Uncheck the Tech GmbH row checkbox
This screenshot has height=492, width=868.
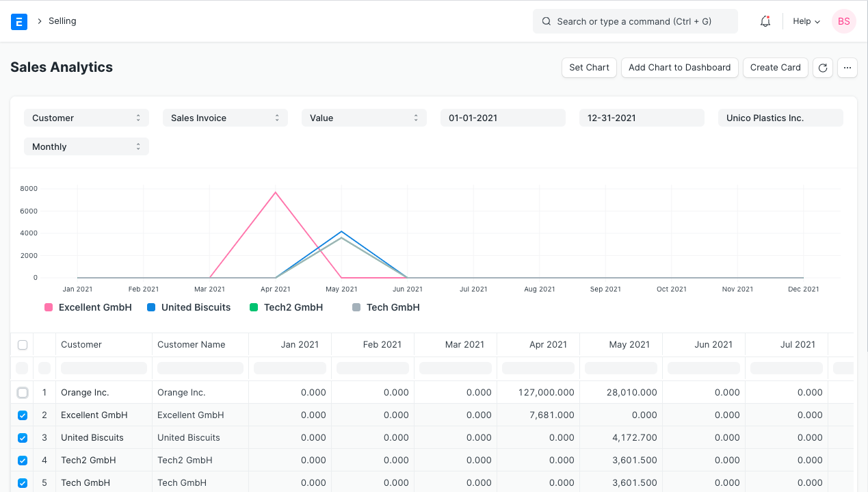22,482
